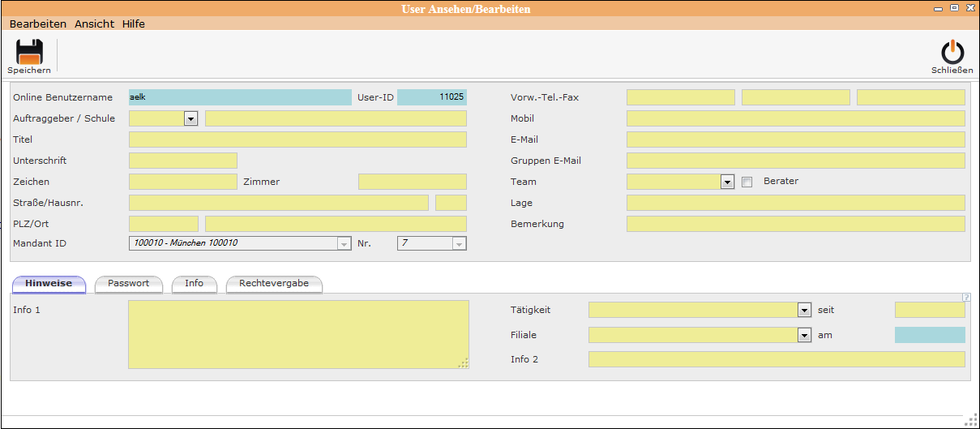Click the blue am date field
This screenshot has width=980, height=429.
click(930, 335)
